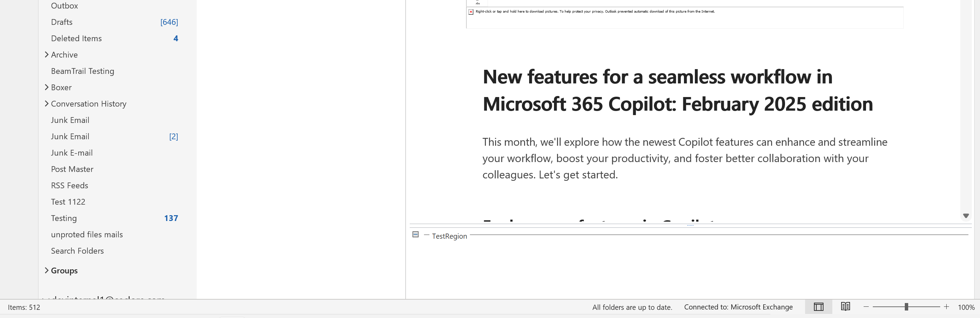
Task: Expand the Boxer folder
Action: click(46, 87)
